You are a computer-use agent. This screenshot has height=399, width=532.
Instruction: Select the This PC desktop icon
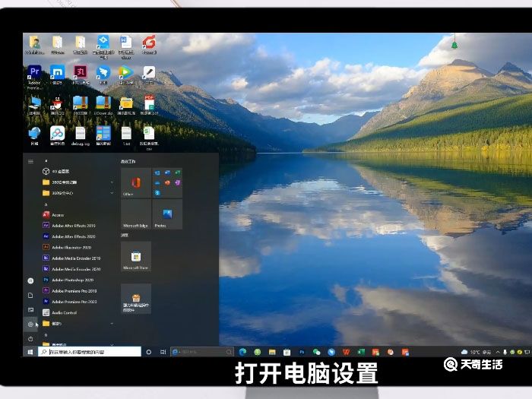point(35,106)
